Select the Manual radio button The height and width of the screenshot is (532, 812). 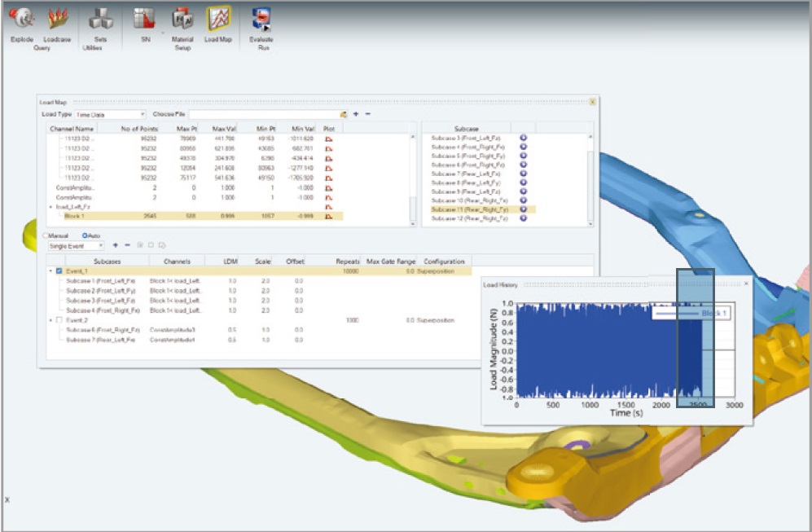(x=45, y=235)
